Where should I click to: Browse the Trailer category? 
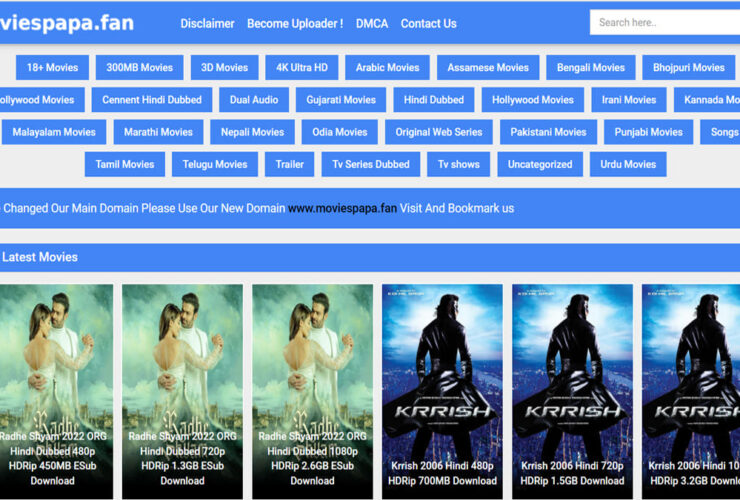click(x=289, y=164)
